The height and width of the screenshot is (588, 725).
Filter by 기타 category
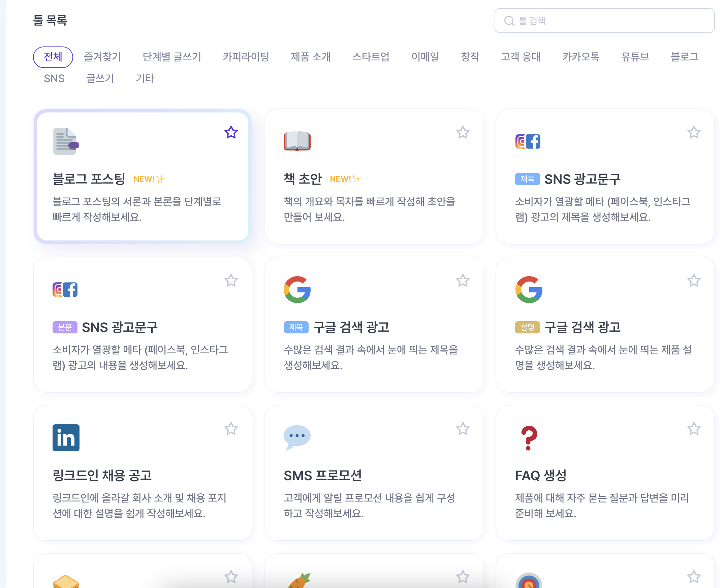pyautogui.click(x=145, y=78)
